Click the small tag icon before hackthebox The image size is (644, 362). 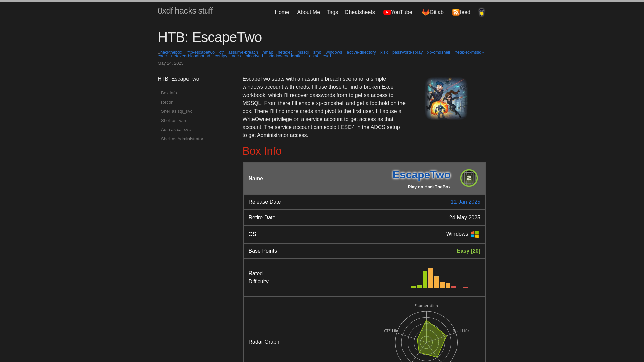click(159, 51)
